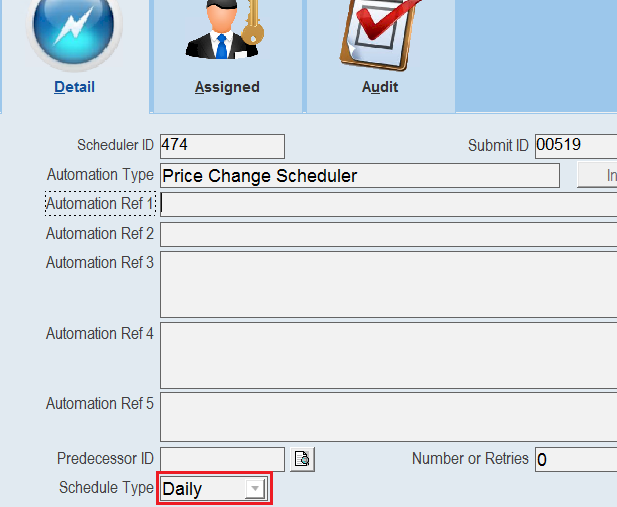Click the Scheduler ID field
This screenshot has height=507, width=617.
pyautogui.click(x=222, y=146)
